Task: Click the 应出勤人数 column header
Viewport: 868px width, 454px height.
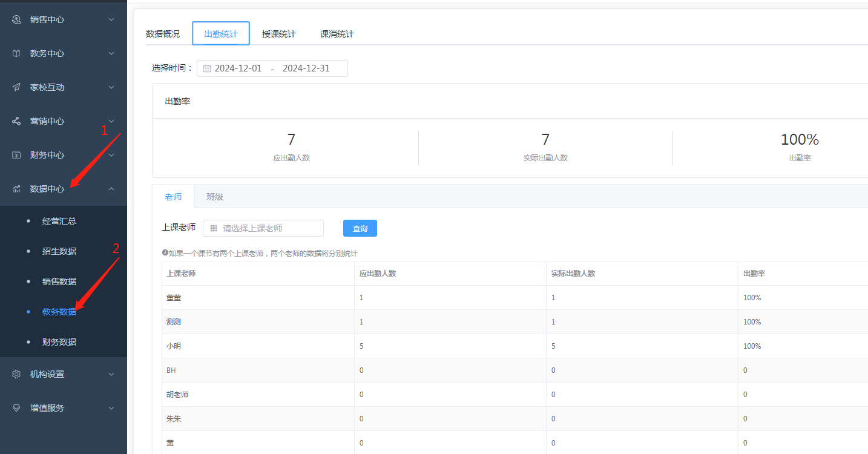Action: 378,274
